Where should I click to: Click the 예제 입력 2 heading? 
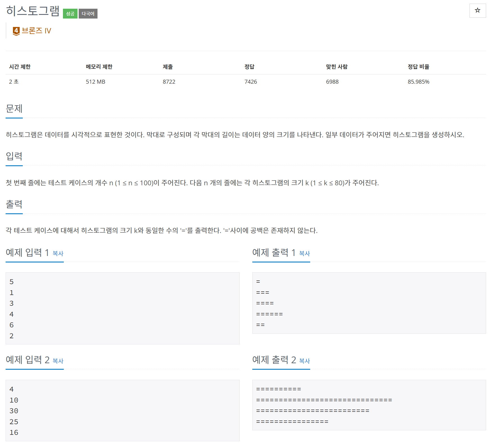coord(28,360)
